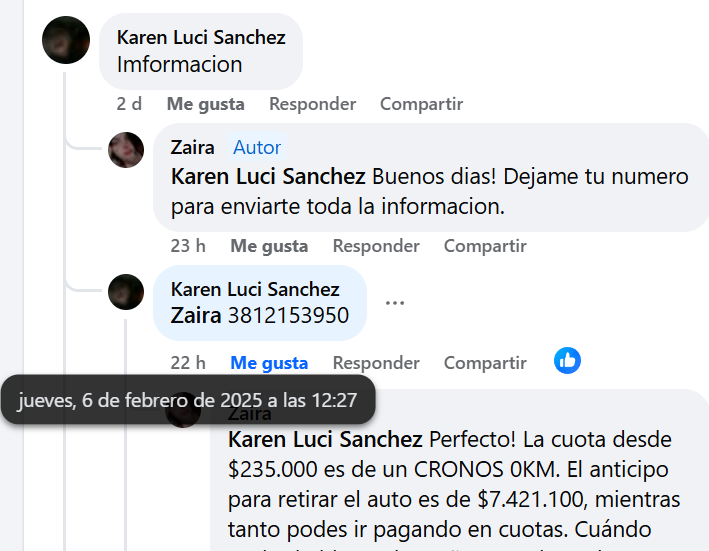Screen dimensions: 709x551
Task: Share the 'Imformacion' comment
Action: tap(421, 104)
